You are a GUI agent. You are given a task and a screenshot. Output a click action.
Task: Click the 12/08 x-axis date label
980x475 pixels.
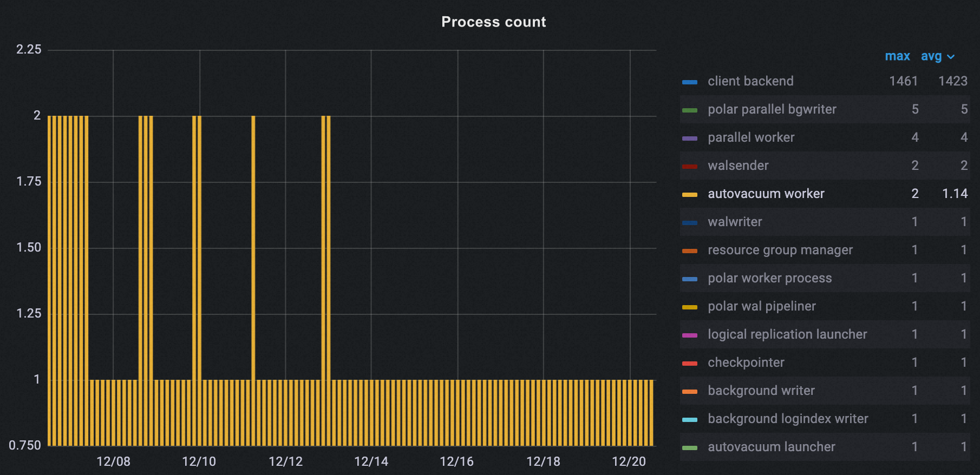113,461
